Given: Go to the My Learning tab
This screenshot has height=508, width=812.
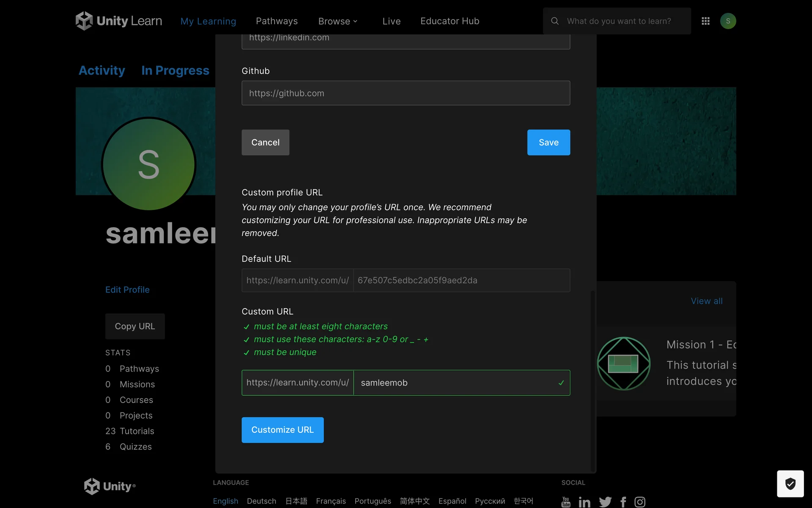Looking at the screenshot, I should click(x=208, y=21).
